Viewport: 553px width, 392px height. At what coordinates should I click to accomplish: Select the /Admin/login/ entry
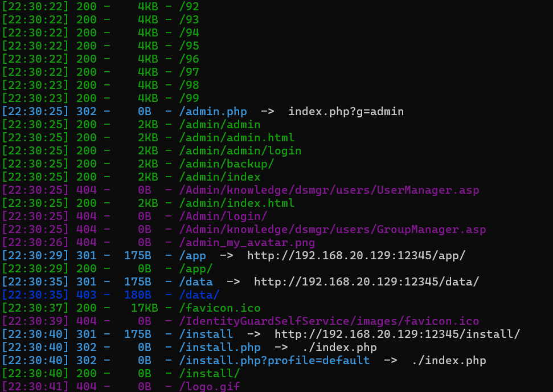point(223,217)
